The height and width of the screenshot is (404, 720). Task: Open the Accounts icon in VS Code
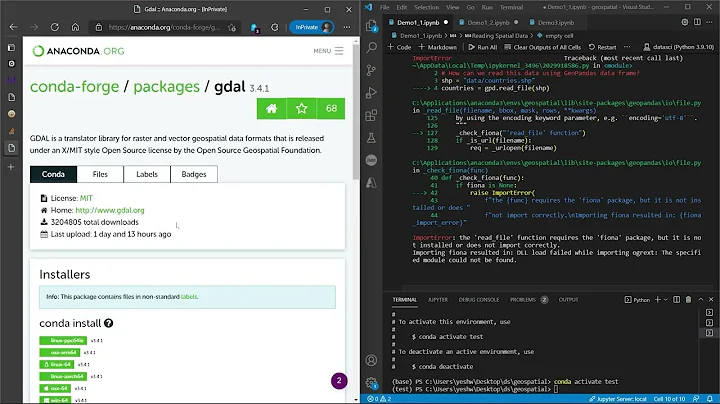tap(371, 360)
